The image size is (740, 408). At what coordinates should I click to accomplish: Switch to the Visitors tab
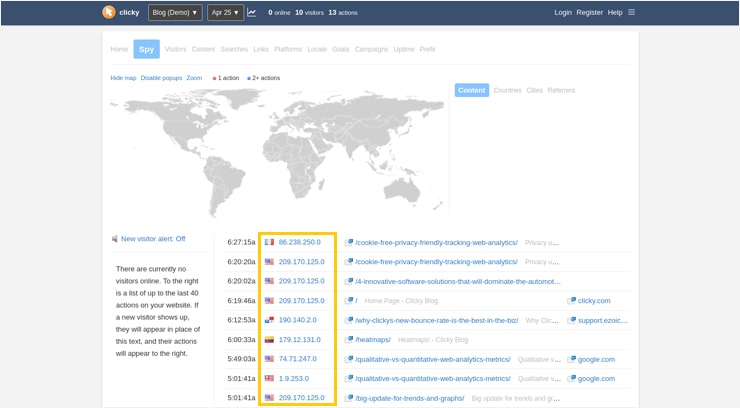coord(175,49)
